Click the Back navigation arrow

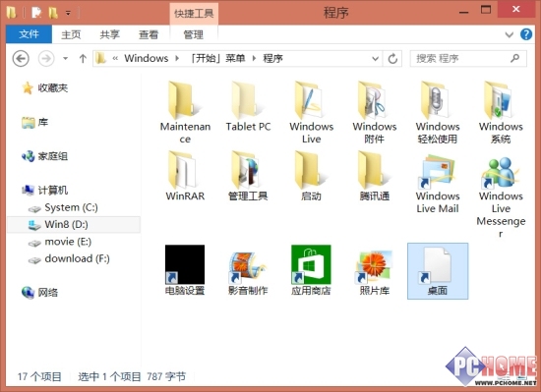21,58
